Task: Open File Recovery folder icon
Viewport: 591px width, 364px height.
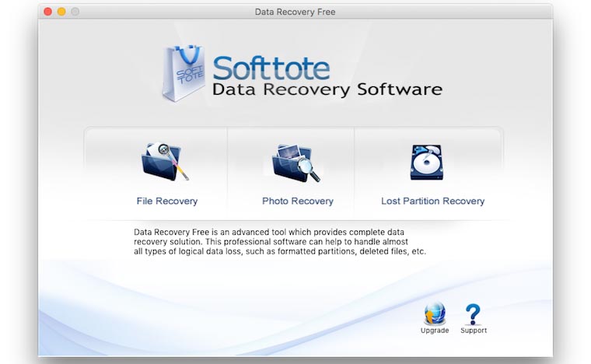Action: pos(165,162)
